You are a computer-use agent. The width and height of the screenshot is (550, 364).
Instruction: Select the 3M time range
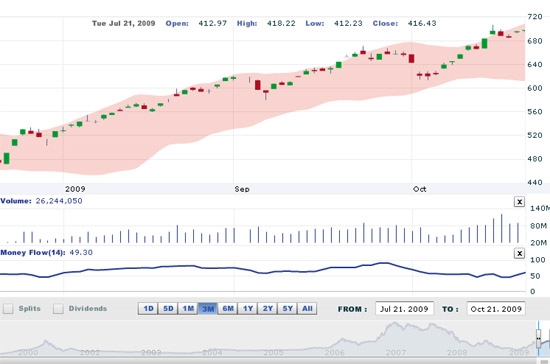[208, 309]
